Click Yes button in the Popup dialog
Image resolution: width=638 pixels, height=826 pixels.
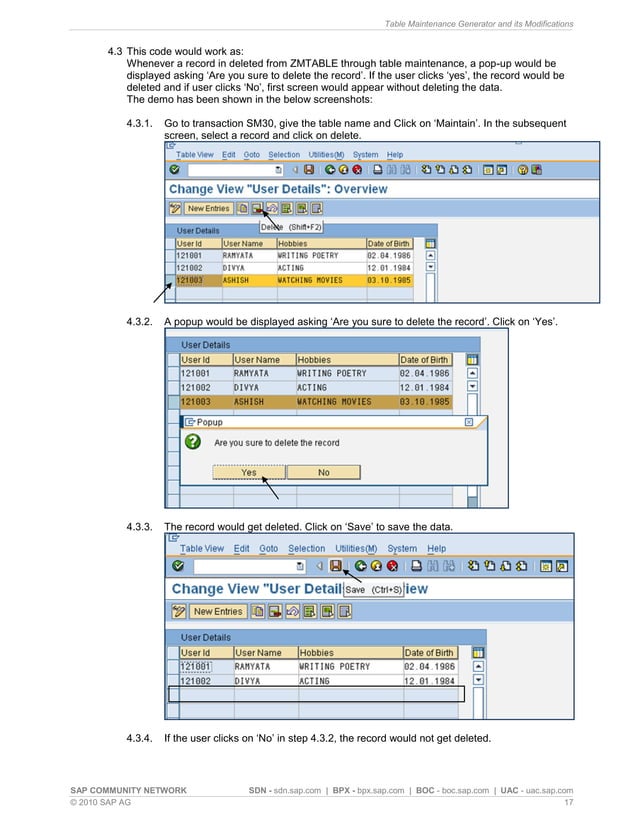[x=249, y=473]
